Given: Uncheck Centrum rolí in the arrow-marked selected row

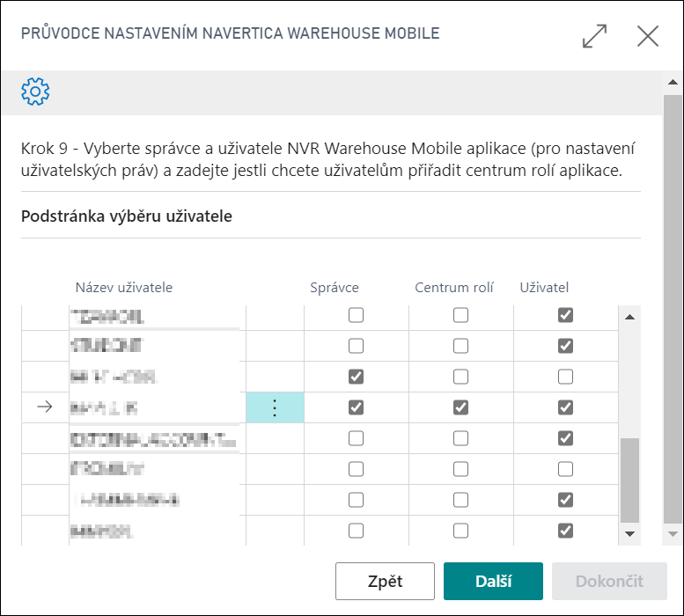Looking at the screenshot, I should 460,407.
